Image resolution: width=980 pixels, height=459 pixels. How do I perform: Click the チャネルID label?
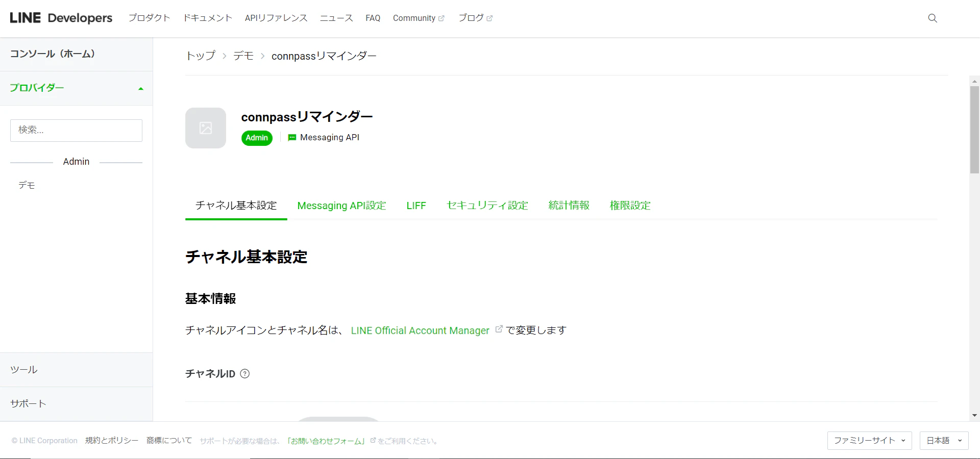[x=210, y=374]
